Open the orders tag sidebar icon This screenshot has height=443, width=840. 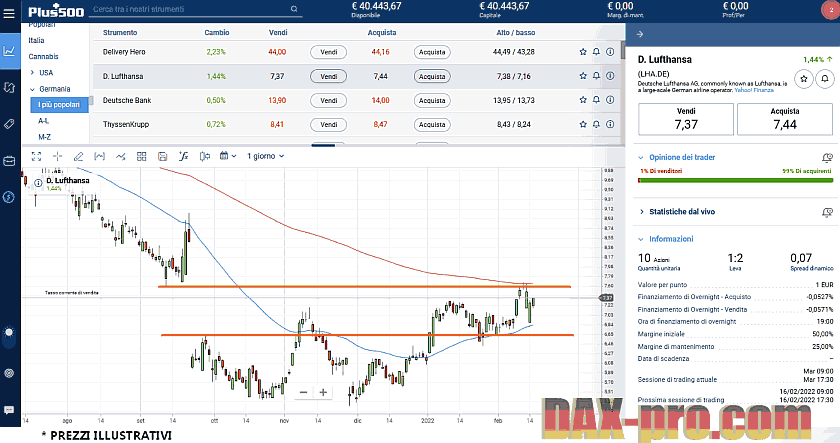[9, 124]
